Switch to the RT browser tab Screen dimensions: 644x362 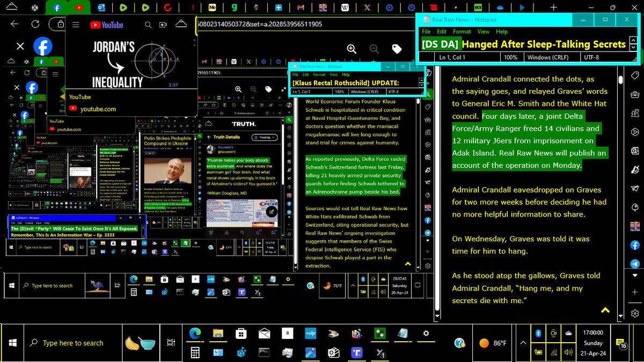tap(478, 8)
